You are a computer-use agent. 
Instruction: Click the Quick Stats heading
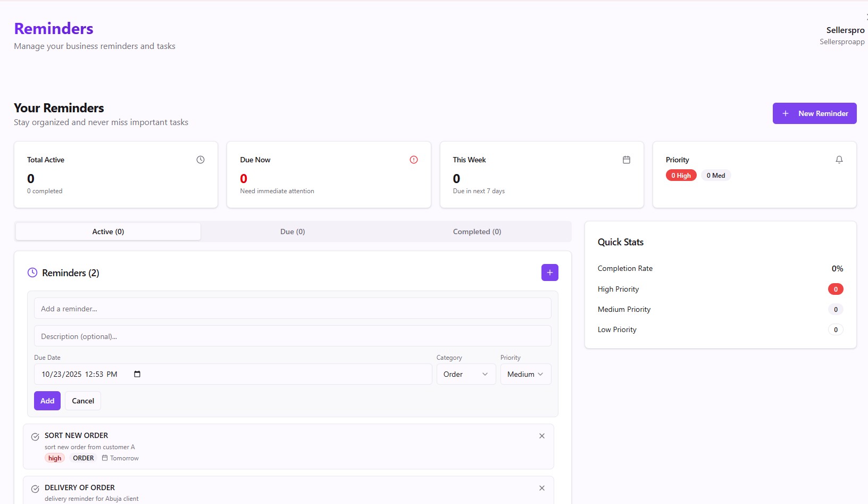621,242
